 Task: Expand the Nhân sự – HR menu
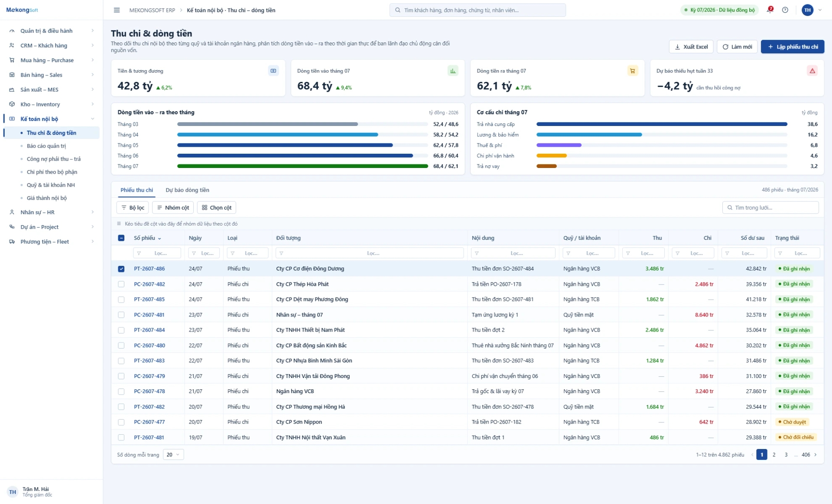[51, 212]
